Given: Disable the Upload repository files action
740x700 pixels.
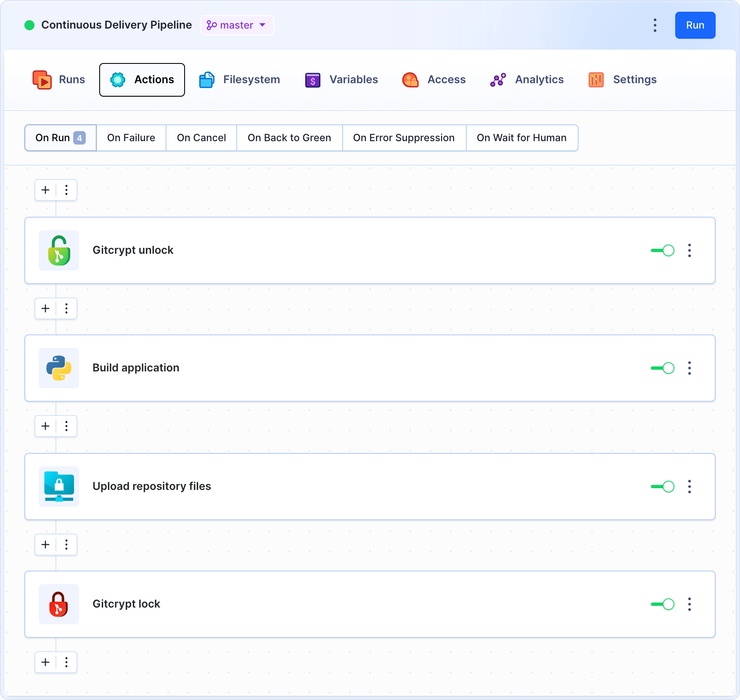Looking at the screenshot, I should 662,487.
